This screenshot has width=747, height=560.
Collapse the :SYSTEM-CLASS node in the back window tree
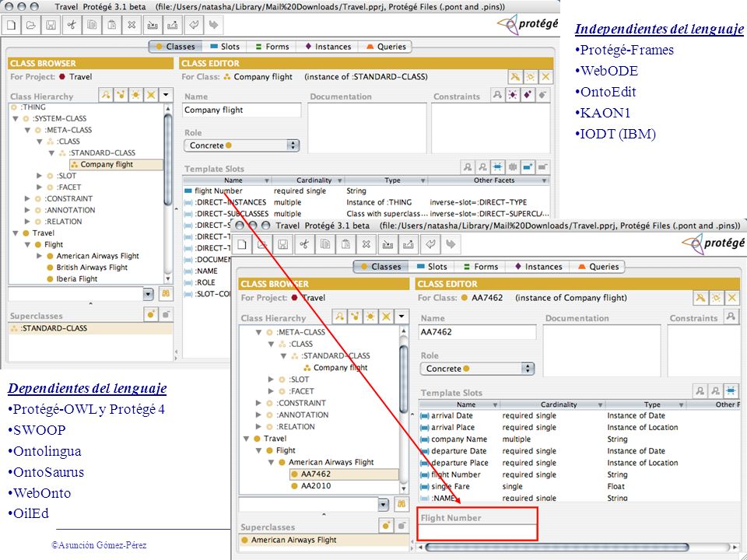tap(16, 118)
